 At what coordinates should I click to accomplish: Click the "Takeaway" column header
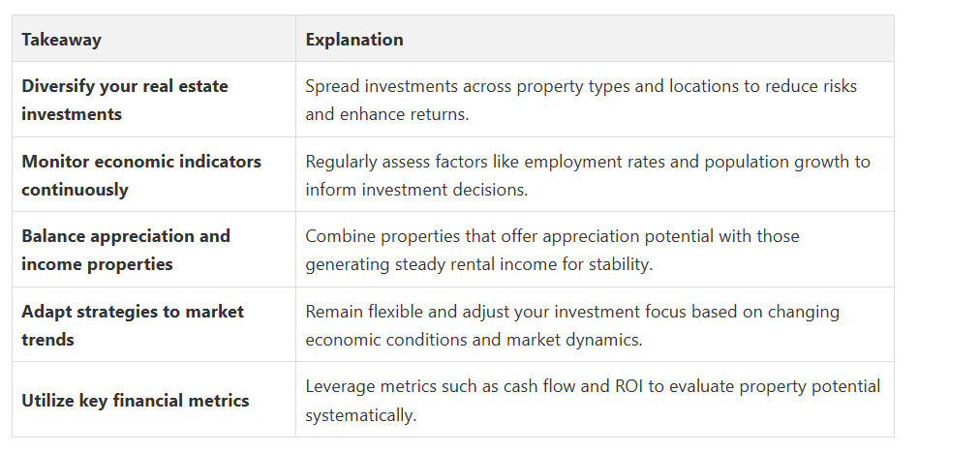[61, 40]
